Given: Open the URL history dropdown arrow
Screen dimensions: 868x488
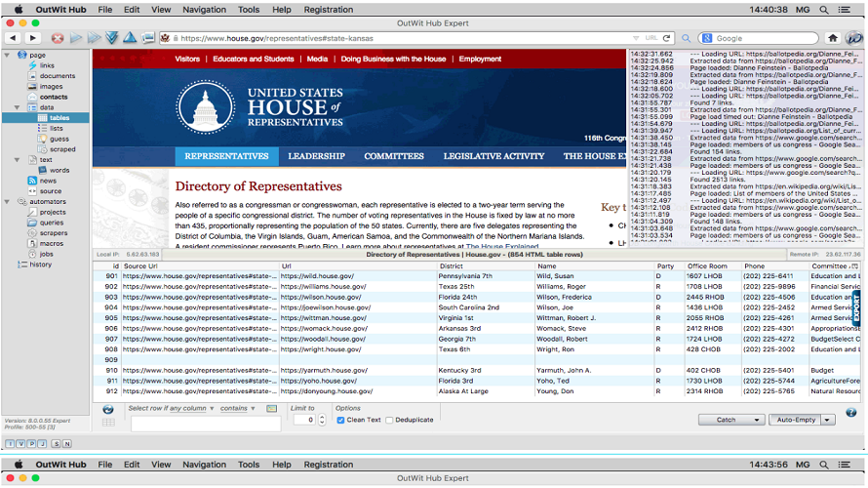Looking at the screenshot, I should 636,38.
